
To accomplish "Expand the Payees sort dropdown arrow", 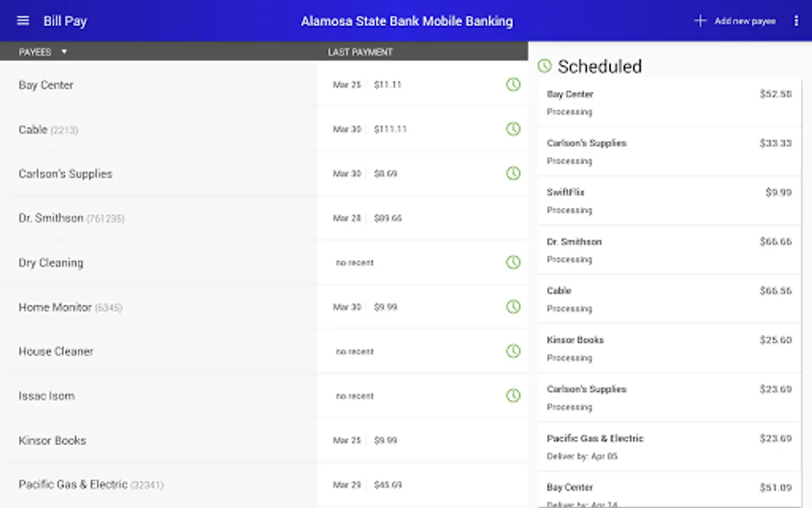I will coord(64,51).
